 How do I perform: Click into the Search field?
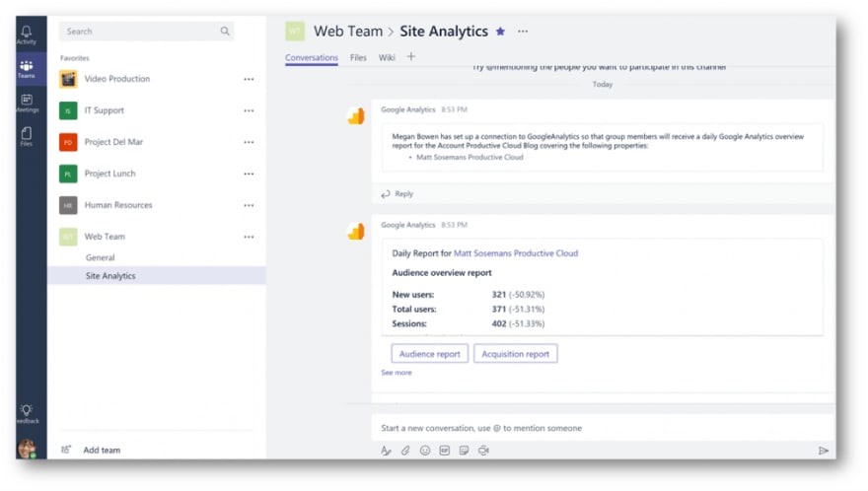pos(146,31)
